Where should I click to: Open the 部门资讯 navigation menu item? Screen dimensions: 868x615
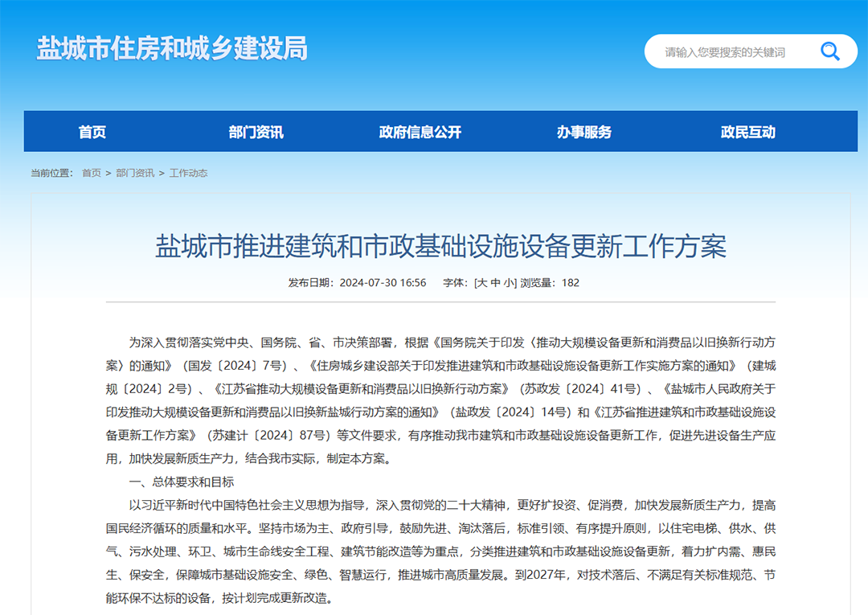click(256, 132)
